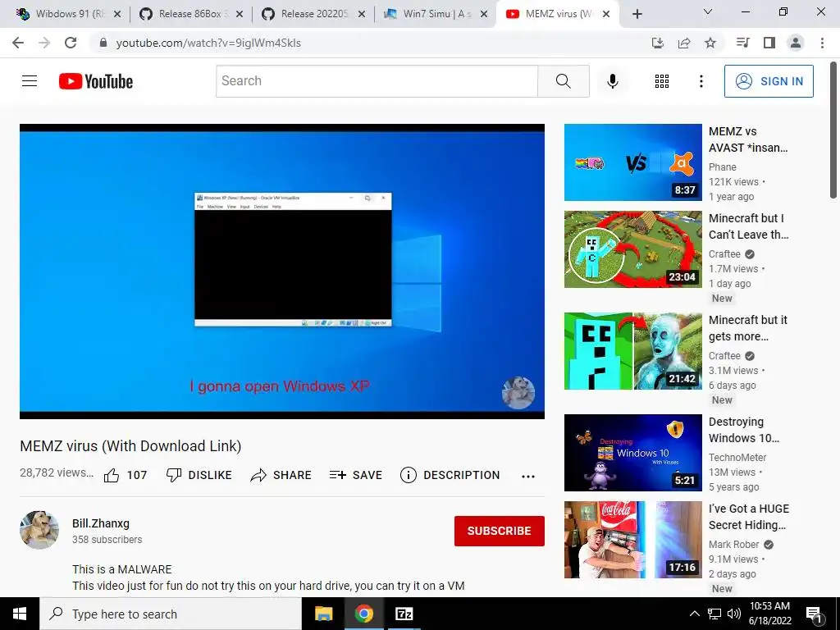Viewport: 840px width, 630px height.
Task: Open Minecraft Can't Leave thumbnail
Action: tap(632, 249)
